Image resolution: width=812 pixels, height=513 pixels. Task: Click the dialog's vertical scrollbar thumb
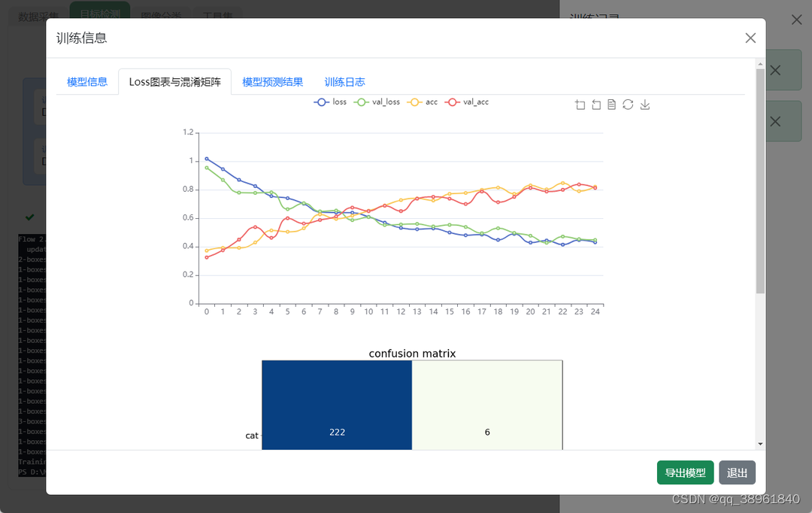point(760,181)
